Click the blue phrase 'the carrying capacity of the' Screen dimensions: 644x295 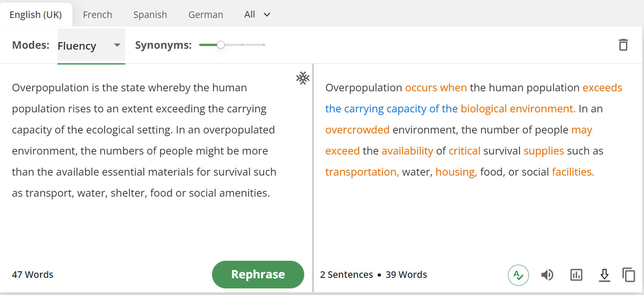pos(392,109)
